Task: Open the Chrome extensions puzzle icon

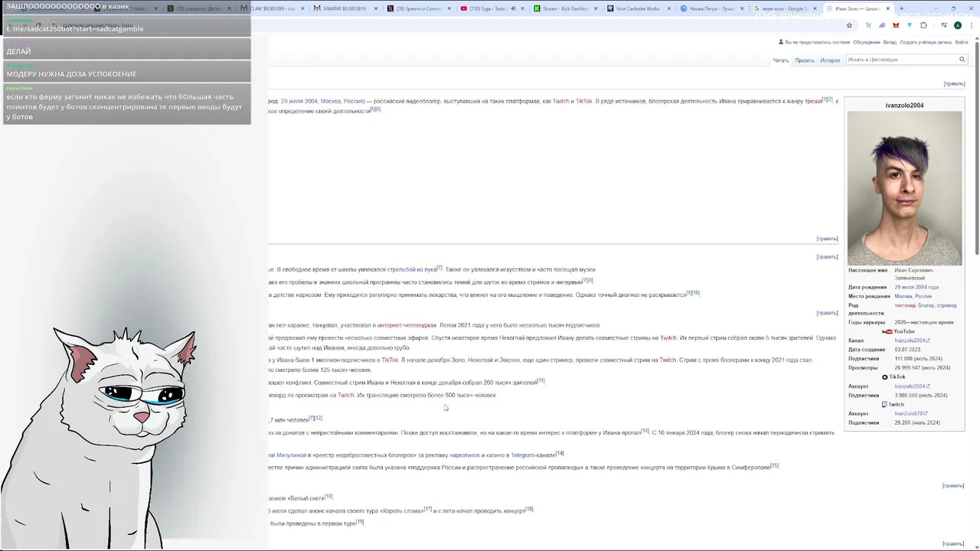Action: (x=923, y=25)
